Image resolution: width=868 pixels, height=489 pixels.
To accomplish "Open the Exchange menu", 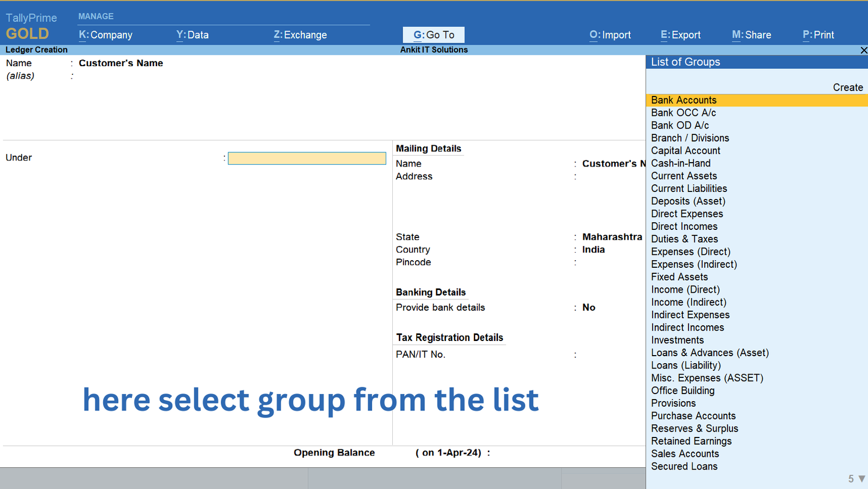I will tap(300, 35).
